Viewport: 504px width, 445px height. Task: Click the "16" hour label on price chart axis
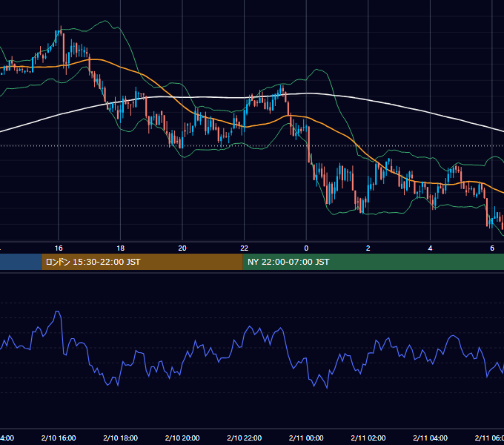coord(59,248)
